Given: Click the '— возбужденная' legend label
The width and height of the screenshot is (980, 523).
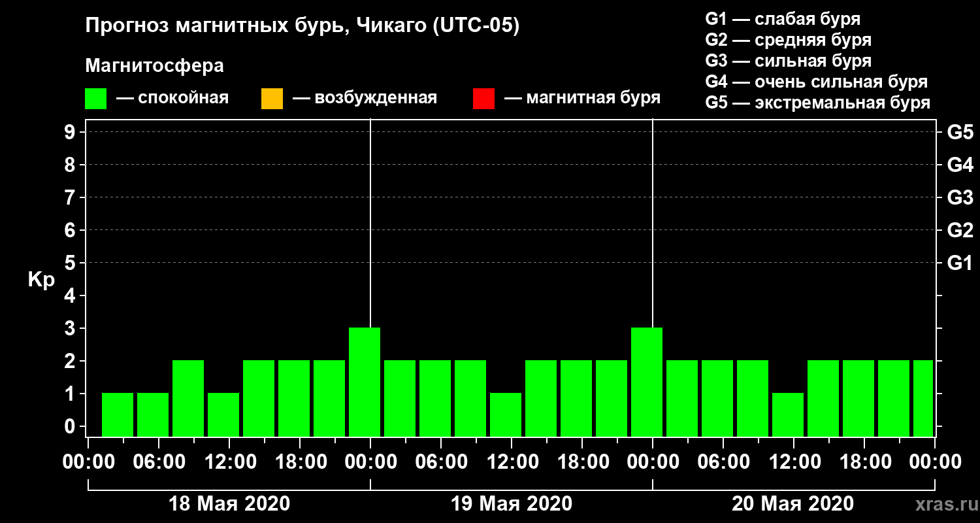Looking at the screenshot, I should 365,98.
